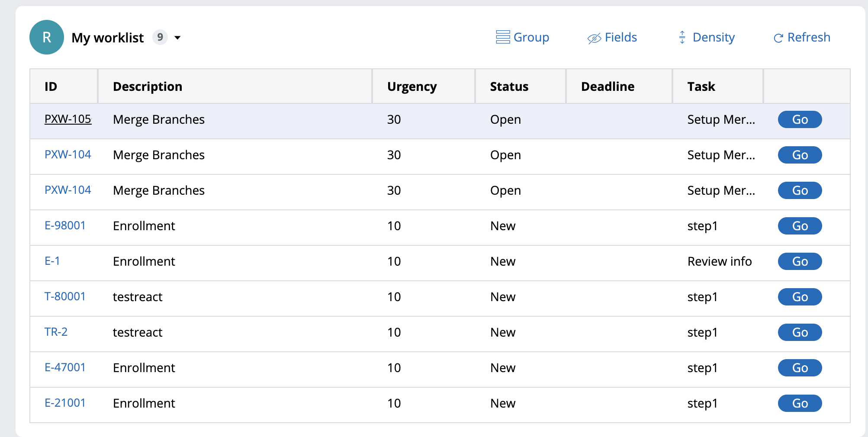The width and height of the screenshot is (868, 437).
Task: Group the worklist rows
Action: (x=522, y=37)
